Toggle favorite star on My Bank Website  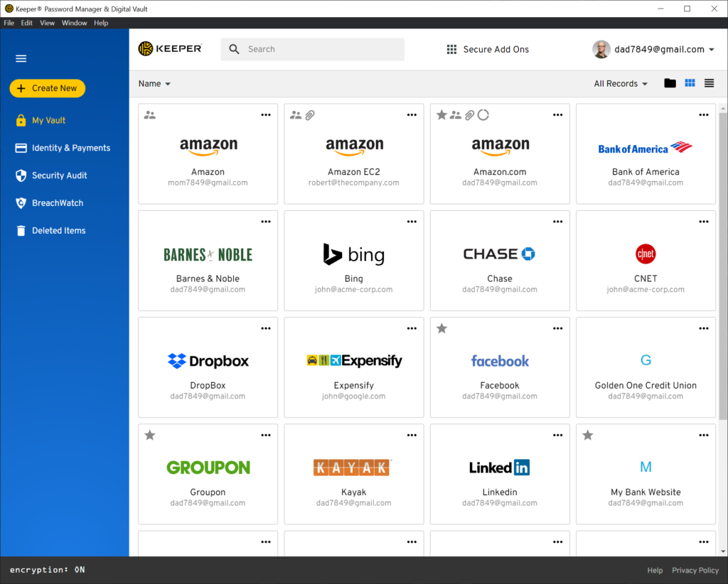pos(588,435)
